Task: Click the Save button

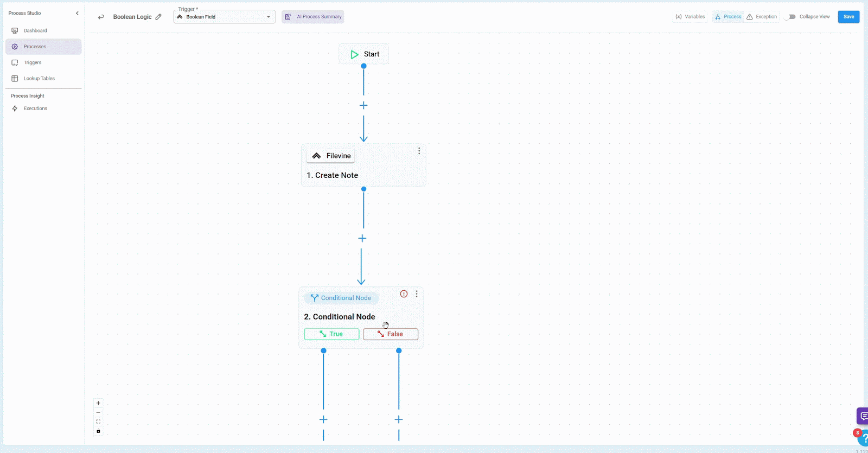Action: [848, 17]
